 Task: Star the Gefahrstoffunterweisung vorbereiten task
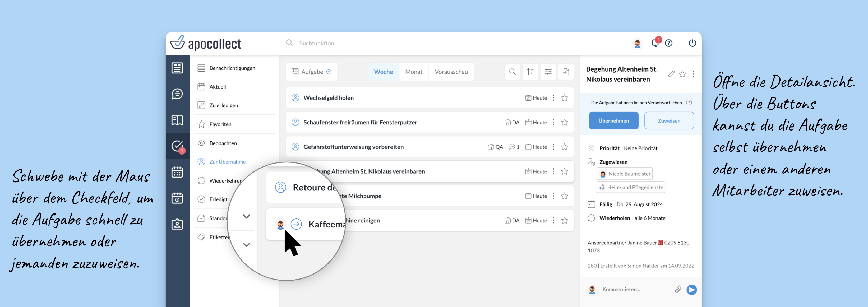565,147
